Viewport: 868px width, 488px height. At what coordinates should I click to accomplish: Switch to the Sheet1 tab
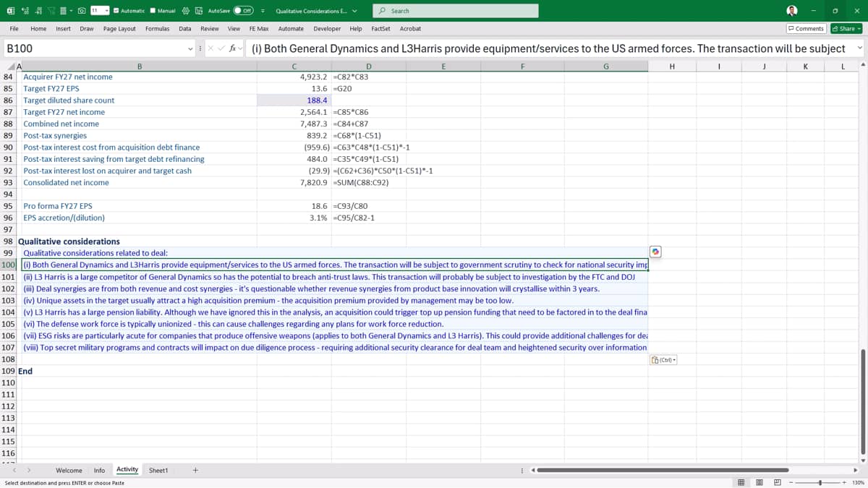(158, 470)
